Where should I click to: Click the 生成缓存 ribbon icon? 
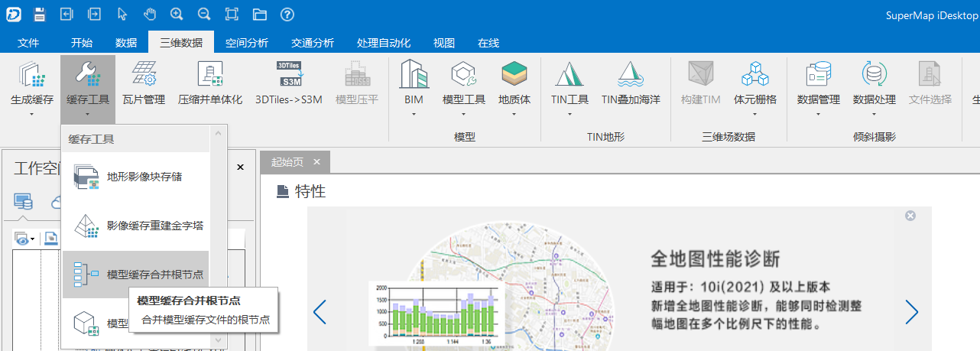[32, 74]
